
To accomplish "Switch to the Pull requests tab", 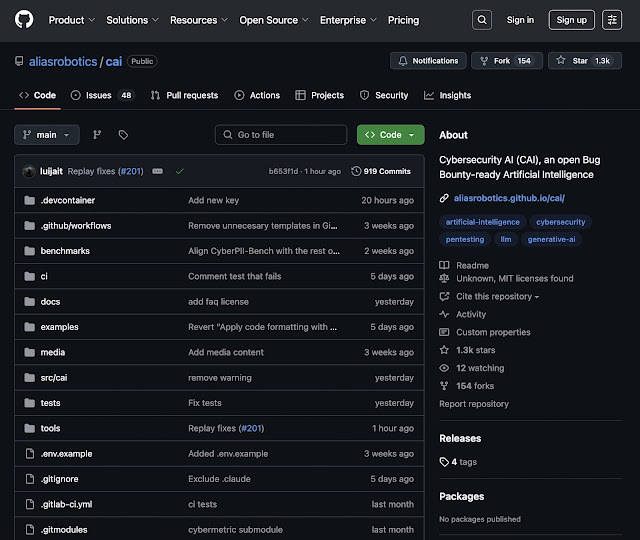I will coord(184,95).
